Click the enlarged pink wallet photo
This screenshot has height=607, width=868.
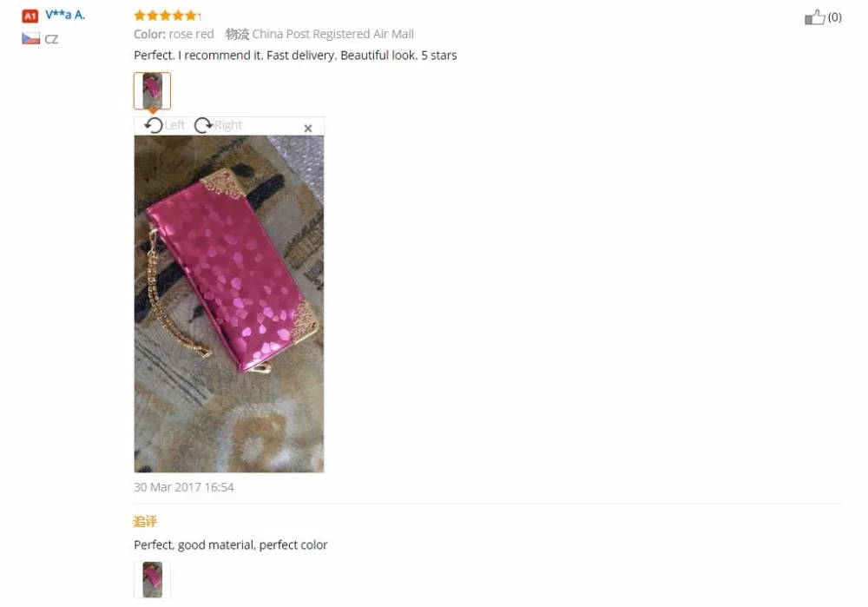[229, 304]
